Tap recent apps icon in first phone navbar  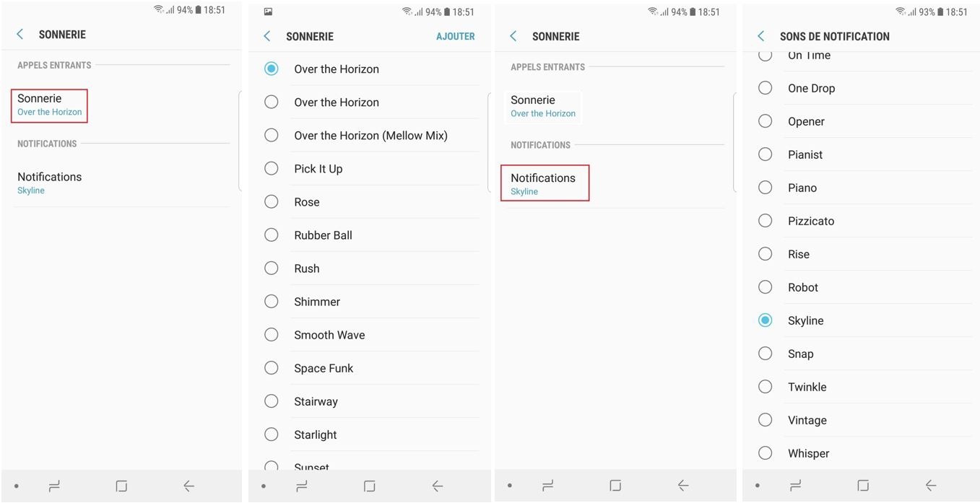pyautogui.click(x=54, y=486)
